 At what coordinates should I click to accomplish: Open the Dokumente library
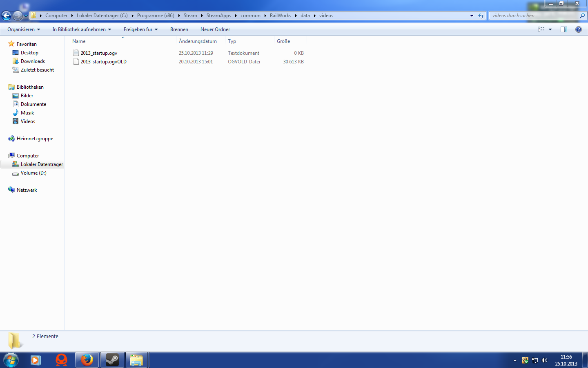[33, 104]
